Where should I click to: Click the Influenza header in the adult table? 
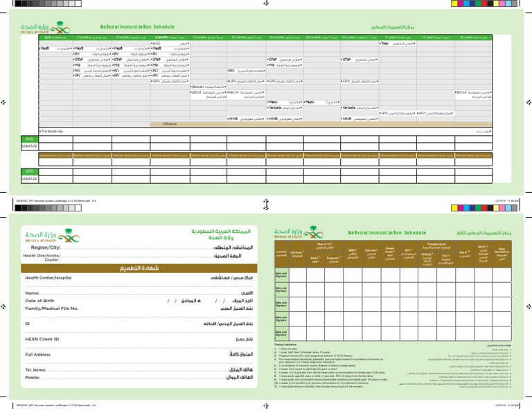[x=297, y=254]
